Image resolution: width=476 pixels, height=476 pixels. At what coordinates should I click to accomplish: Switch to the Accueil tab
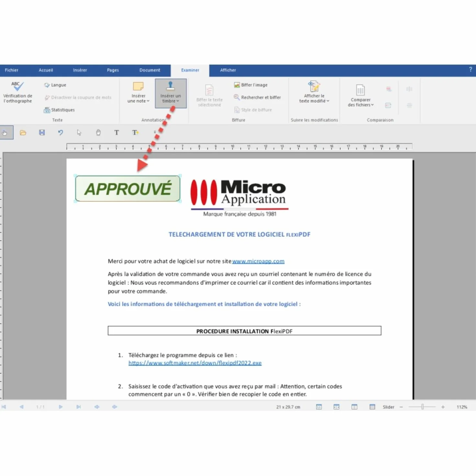pyautogui.click(x=46, y=70)
